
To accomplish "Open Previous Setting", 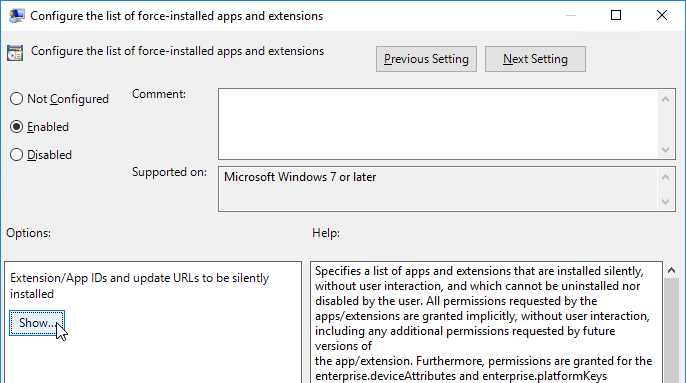I will (426, 59).
